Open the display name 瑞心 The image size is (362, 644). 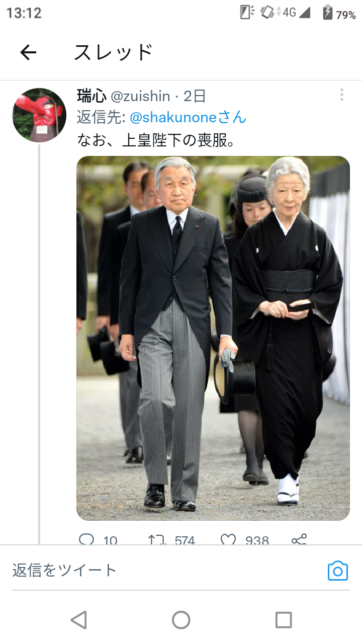tap(92, 96)
